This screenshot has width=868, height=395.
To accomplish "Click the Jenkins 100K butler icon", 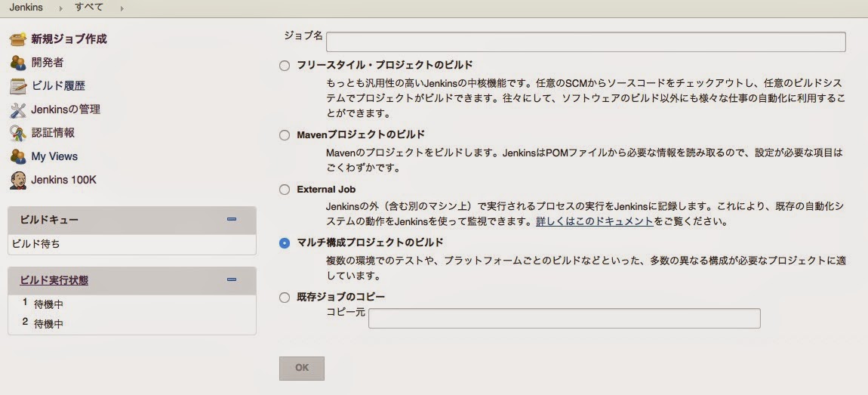I will pos(18,180).
